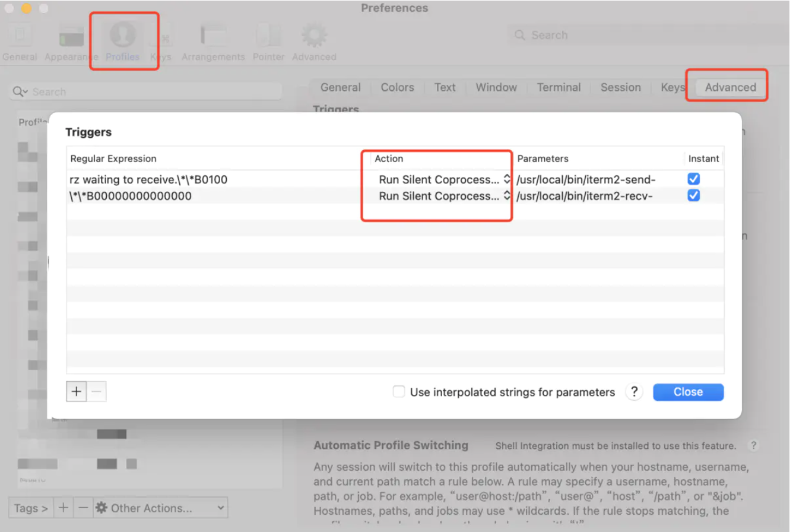Viewport: 793px width, 532px height.
Task: Switch to the Advanced profile tab
Action: 730,87
